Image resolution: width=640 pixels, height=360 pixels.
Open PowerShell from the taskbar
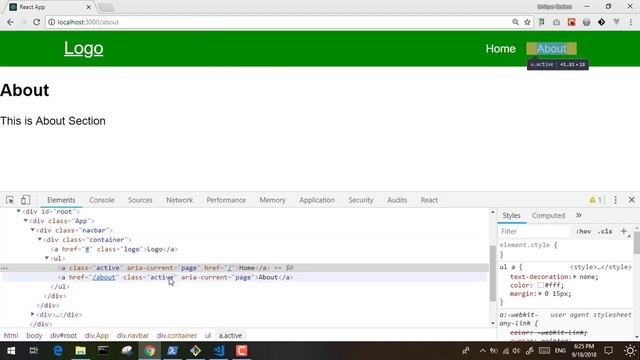pos(172,351)
